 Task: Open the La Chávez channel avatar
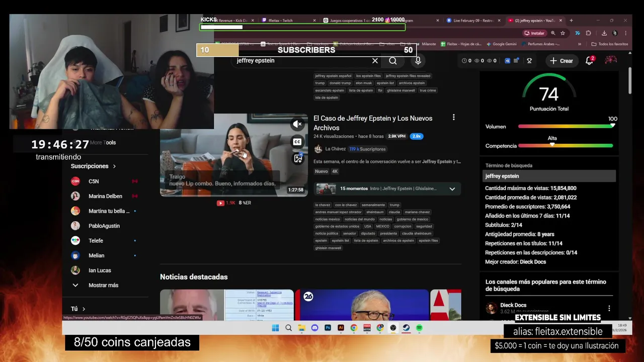click(318, 149)
